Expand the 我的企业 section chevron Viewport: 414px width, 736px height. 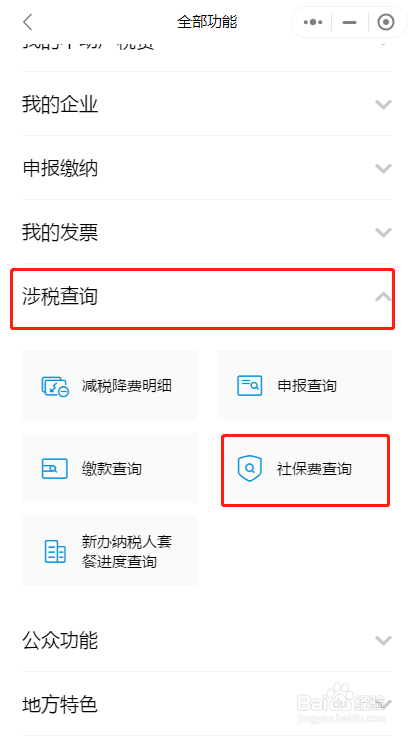tap(383, 104)
